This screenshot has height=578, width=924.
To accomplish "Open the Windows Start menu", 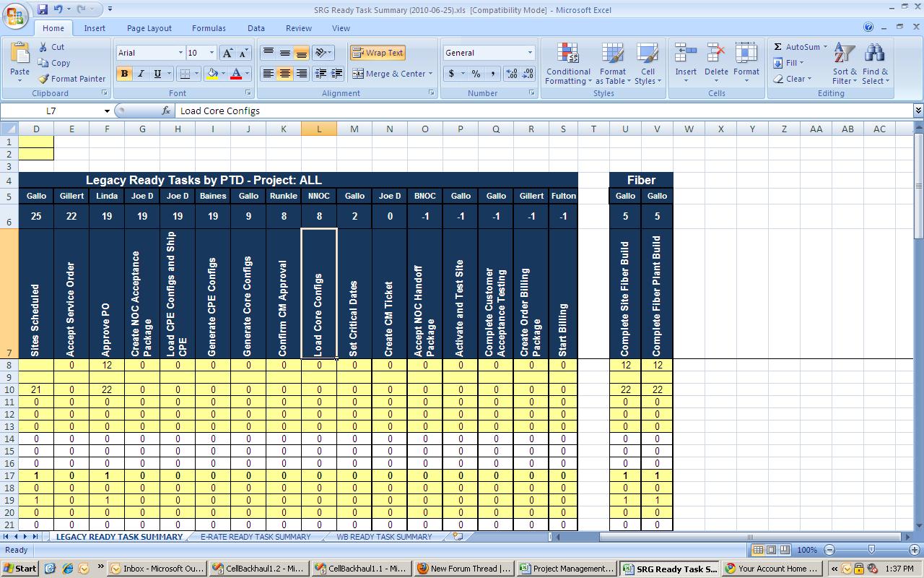I will tap(20, 569).
